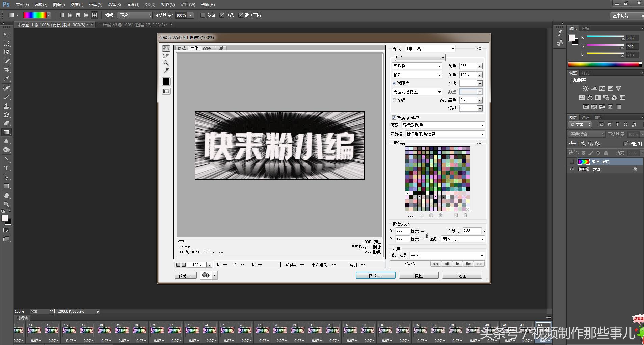Uncheck the 透明度 transparency checkbox
The height and width of the screenshot is (345, 644).
pos(394,83)
